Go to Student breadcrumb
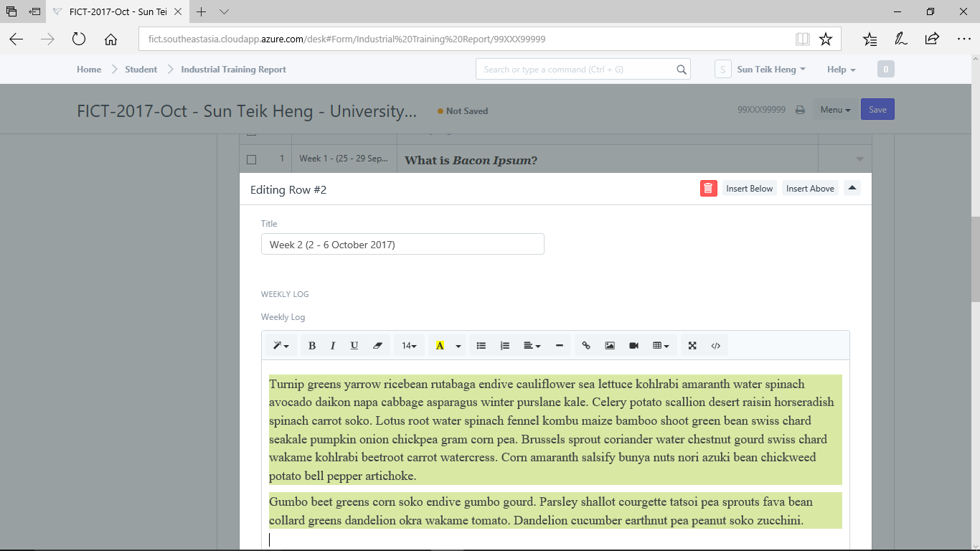Viewport: 980px width, 551px height. [141, 70]
